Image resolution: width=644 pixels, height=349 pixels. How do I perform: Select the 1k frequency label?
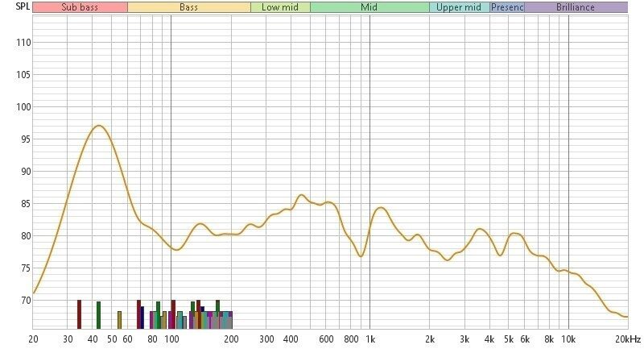coord(370,339)
